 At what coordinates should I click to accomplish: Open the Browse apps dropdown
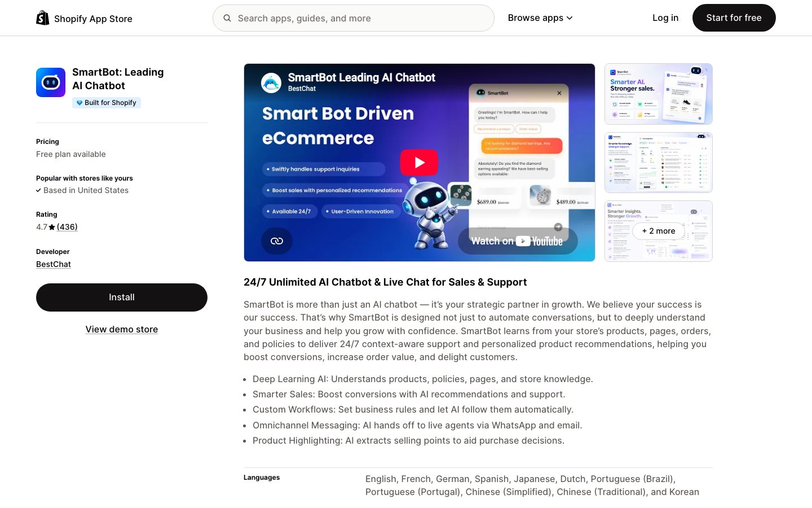[540, 18]
